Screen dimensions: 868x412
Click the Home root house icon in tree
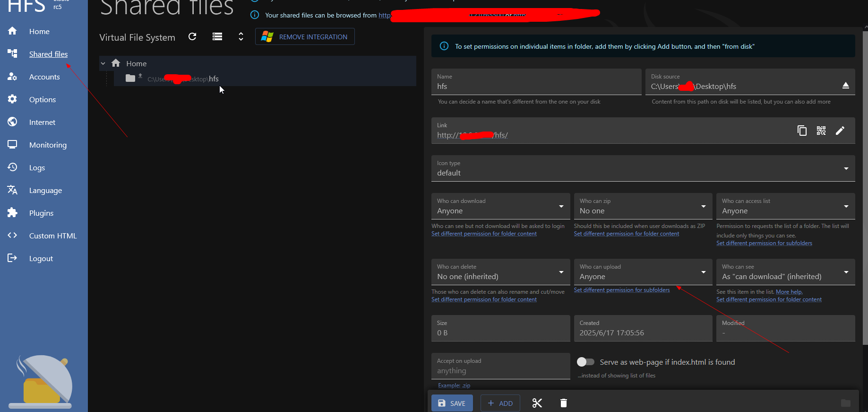(x=116, y=63)
